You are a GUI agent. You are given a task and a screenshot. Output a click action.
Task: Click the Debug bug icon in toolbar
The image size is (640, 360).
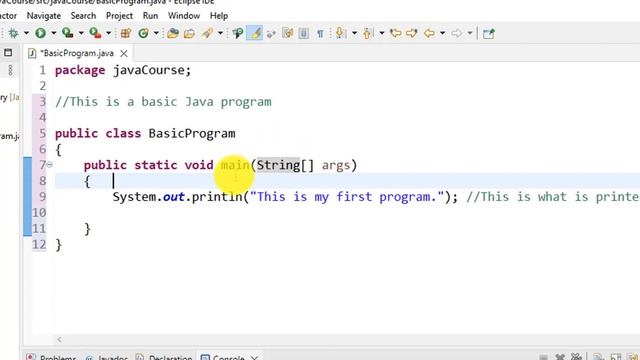tap(13, 33)
